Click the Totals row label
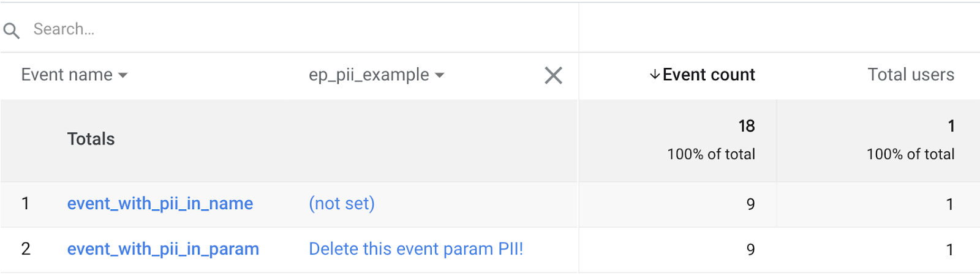 (x=91, y=139)
